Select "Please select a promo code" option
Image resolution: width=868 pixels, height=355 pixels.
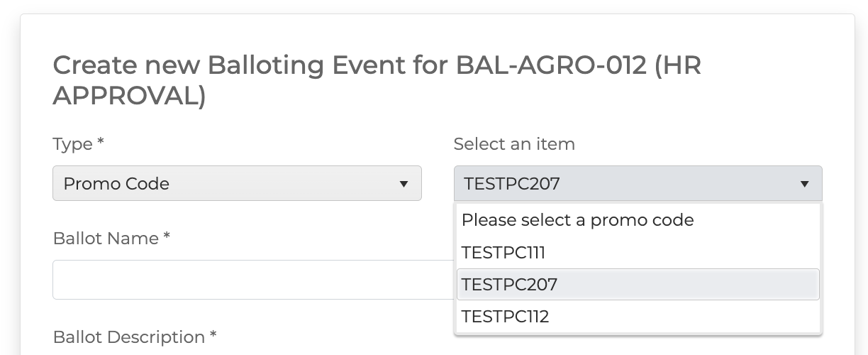click(577, 220)
